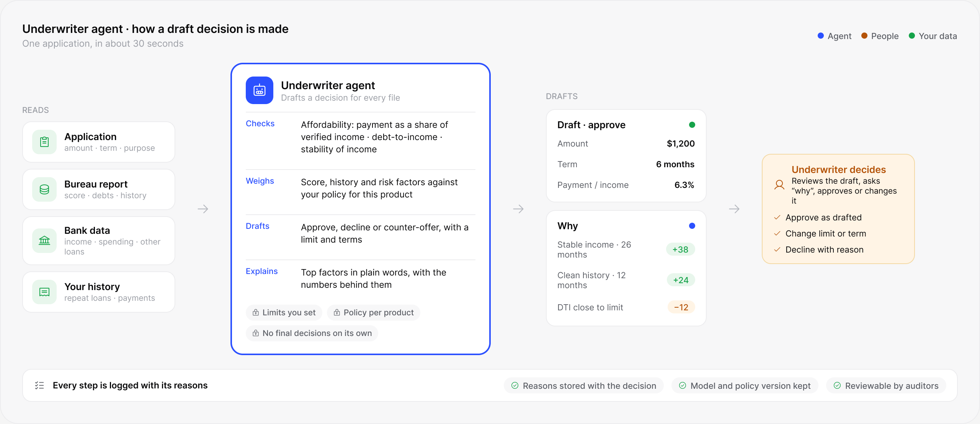The width and height of the screenshot is (980, 424).
Task: Click the Underwriter decides heading
Action: 839,170
